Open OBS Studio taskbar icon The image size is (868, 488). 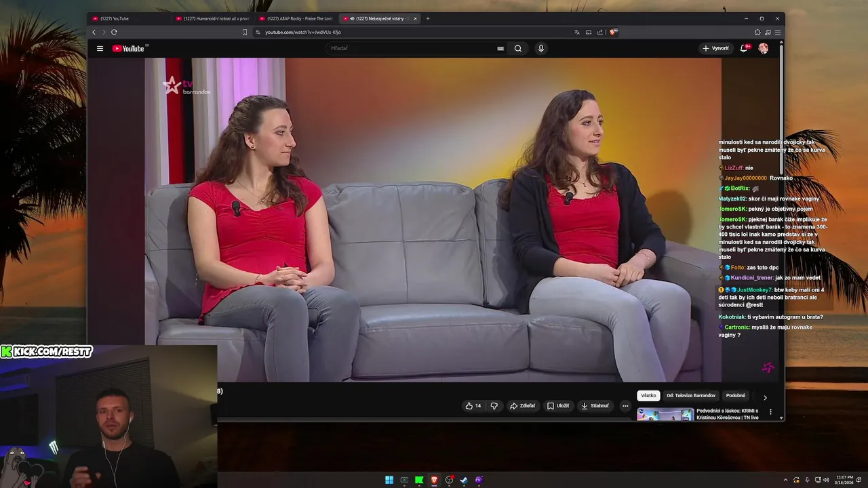pyautogui.click(x=449, y=480)
